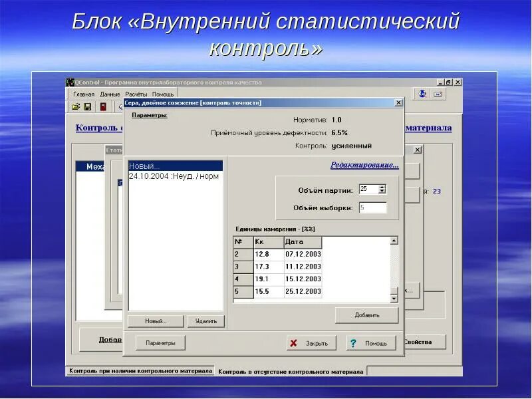Click the red book icon in the QControl toolbar

click(x=103, y=107)
